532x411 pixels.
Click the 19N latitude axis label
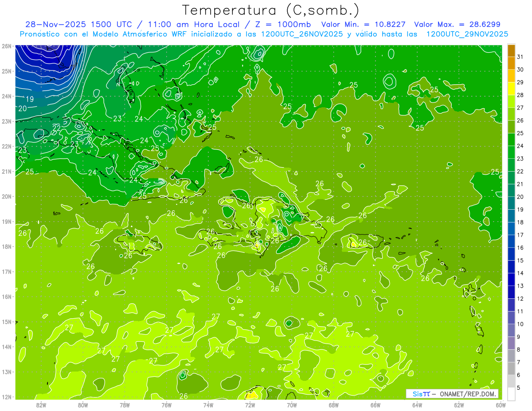point(7,221)
